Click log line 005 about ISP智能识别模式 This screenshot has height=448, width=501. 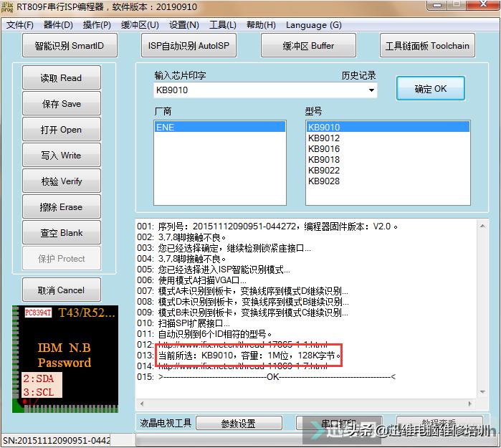(x=214, y=270)
